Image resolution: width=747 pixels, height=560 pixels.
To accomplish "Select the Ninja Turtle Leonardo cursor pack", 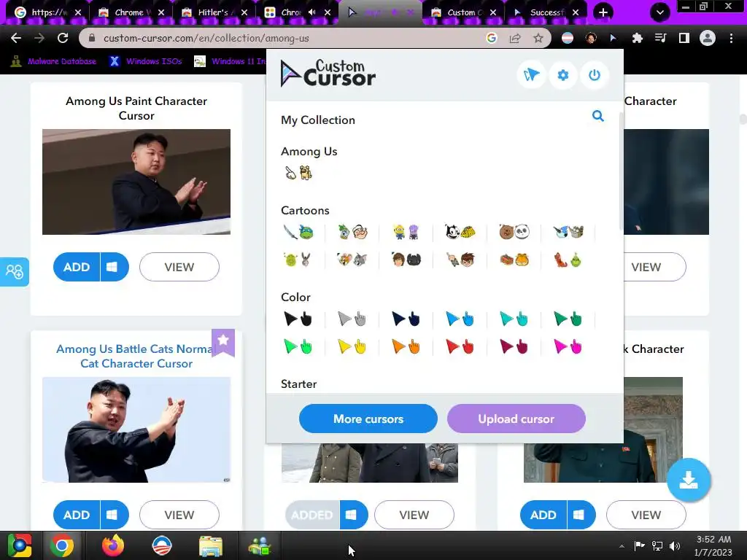I will click(x=298, y=232).
